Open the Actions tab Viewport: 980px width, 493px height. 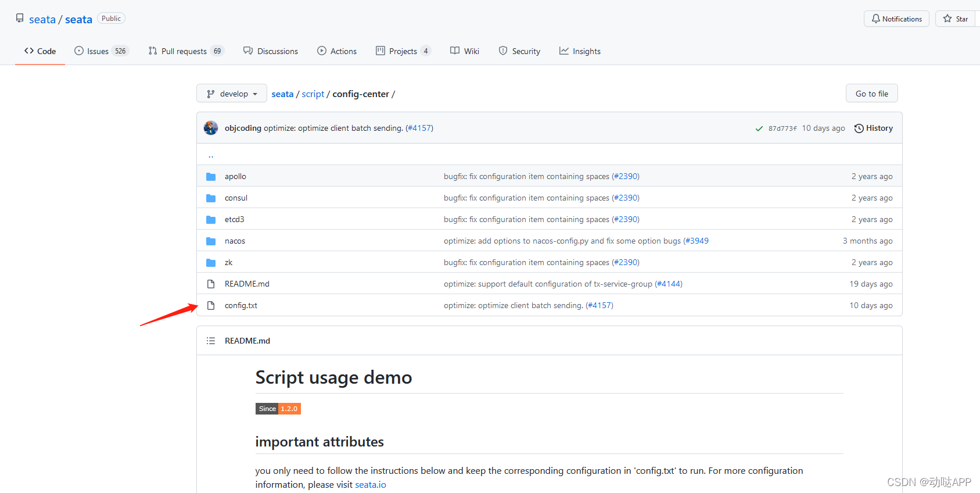click(337, 51)
